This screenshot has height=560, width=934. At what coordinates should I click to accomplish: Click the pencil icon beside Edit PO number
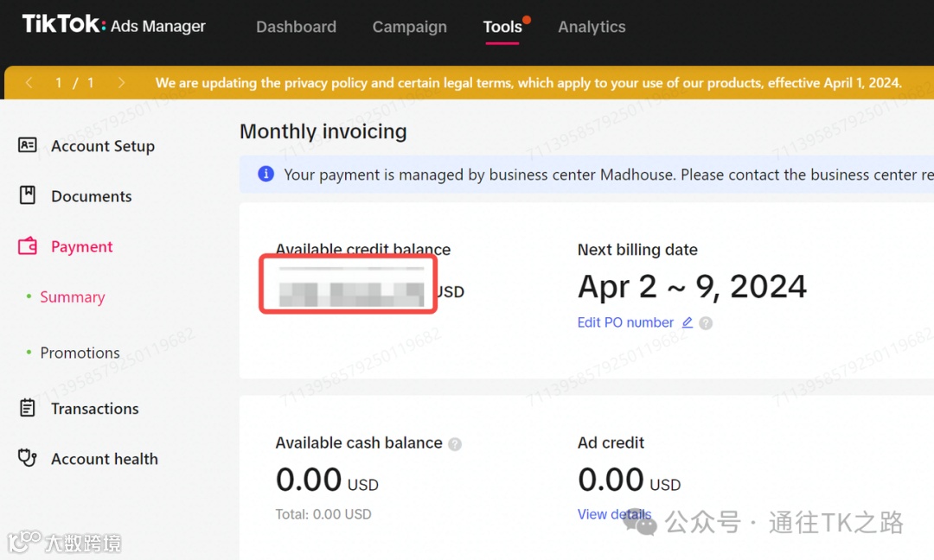[688, 322]
